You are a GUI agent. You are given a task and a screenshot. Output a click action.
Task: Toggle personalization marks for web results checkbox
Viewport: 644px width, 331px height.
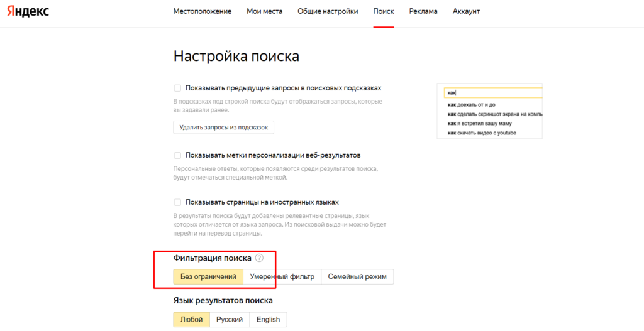click(x=177, y=156)
